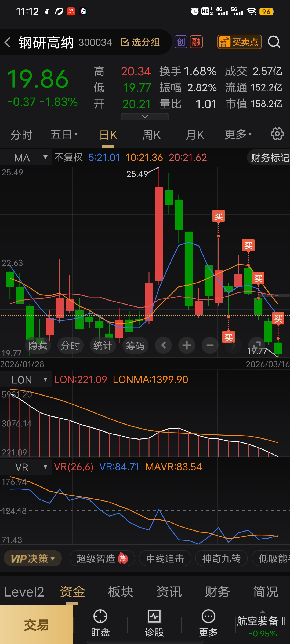Open the search magnifier icon
This screenshot has width=290, height=644.
274,42
